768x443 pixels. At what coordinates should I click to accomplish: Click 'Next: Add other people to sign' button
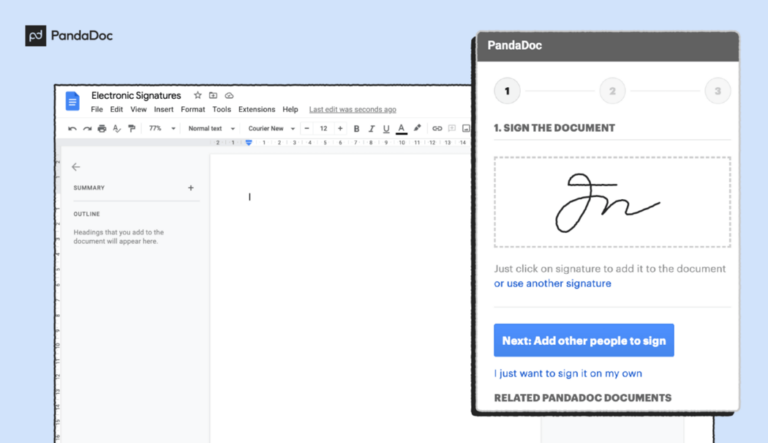coord(584,340)
